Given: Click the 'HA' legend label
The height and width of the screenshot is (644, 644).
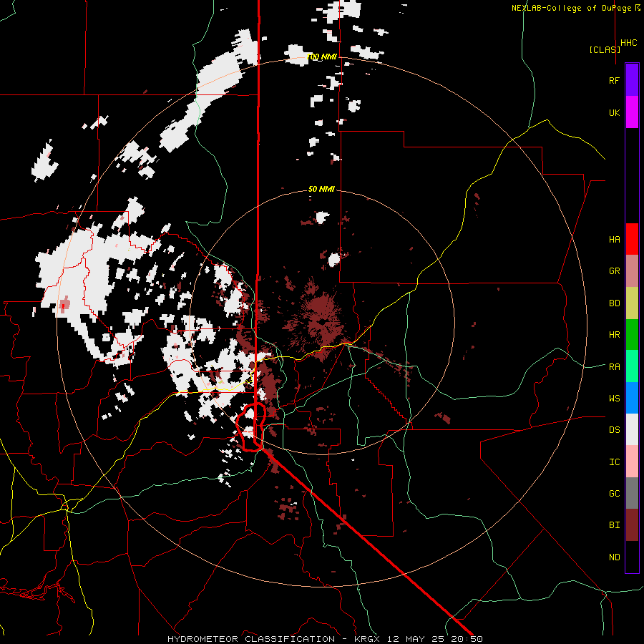Looking at the screenshot, I should pos(614,239).
